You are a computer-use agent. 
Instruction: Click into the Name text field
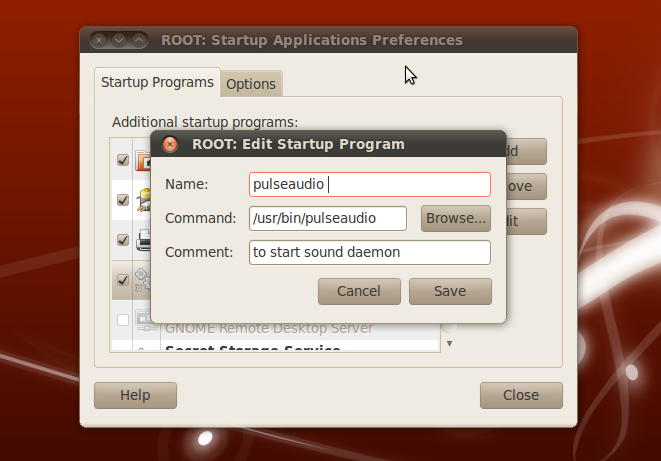coord(370,184)
